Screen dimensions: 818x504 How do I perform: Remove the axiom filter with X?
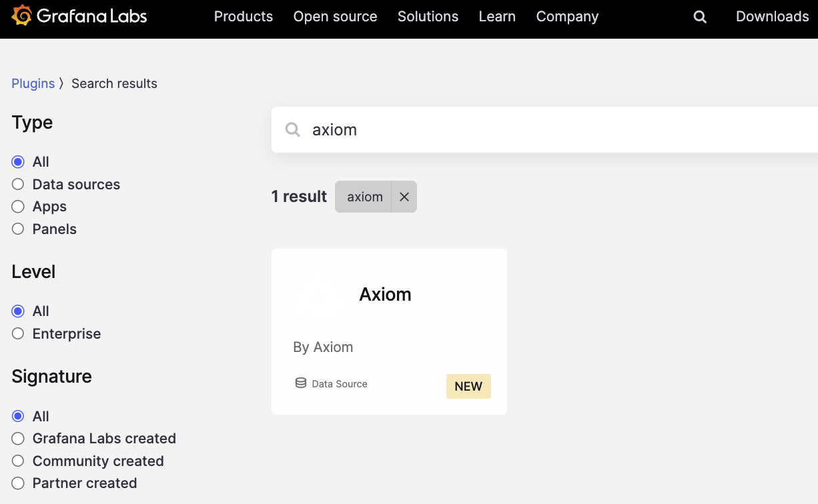(404, 197)
